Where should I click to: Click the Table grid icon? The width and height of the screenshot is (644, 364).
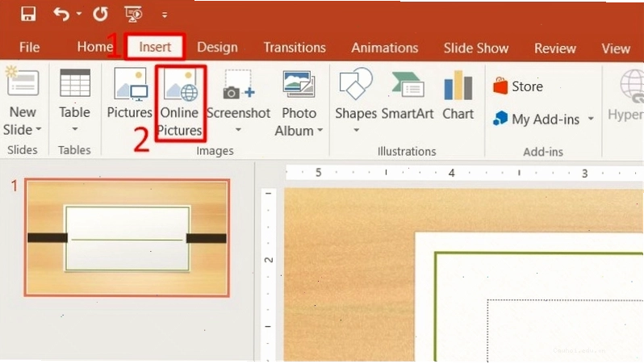point(75,82)
